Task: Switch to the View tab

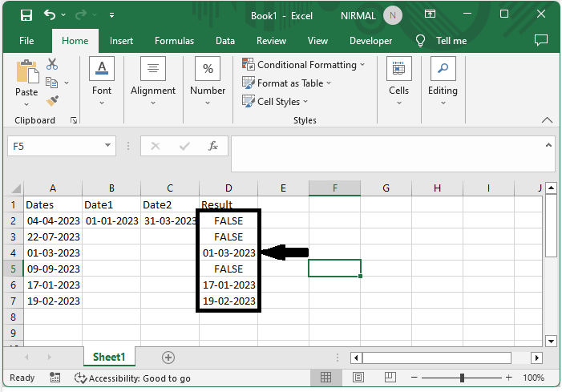Action: coord(317,41)
